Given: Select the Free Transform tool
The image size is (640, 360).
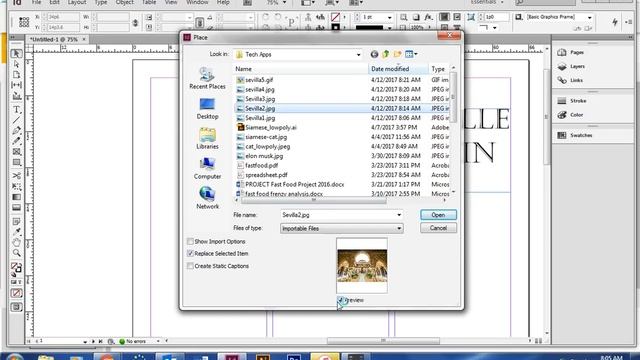Looking at the screenshot, I should pyautogui.click(x=16, y=187).
